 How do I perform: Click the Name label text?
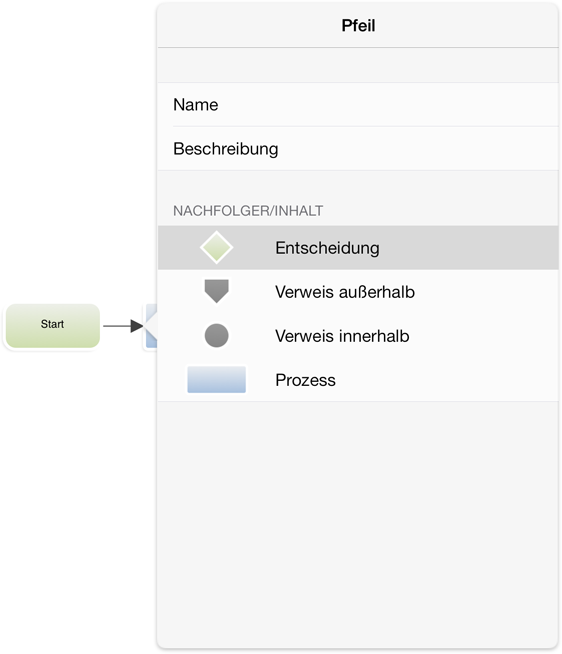tap(196, 104)
